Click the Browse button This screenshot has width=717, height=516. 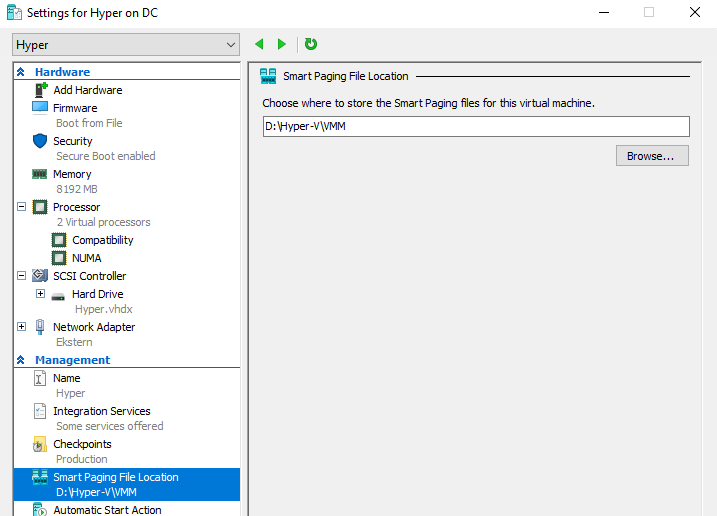click(652, 156)
